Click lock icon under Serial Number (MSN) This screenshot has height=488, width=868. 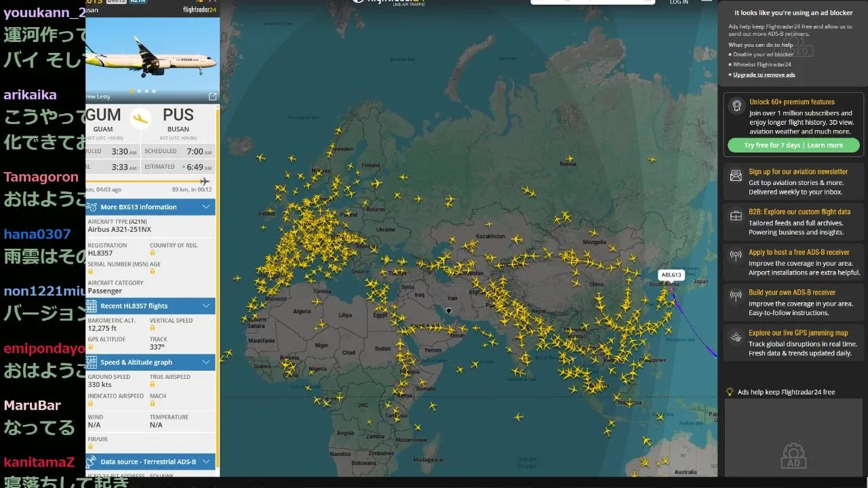click(90, 272)
